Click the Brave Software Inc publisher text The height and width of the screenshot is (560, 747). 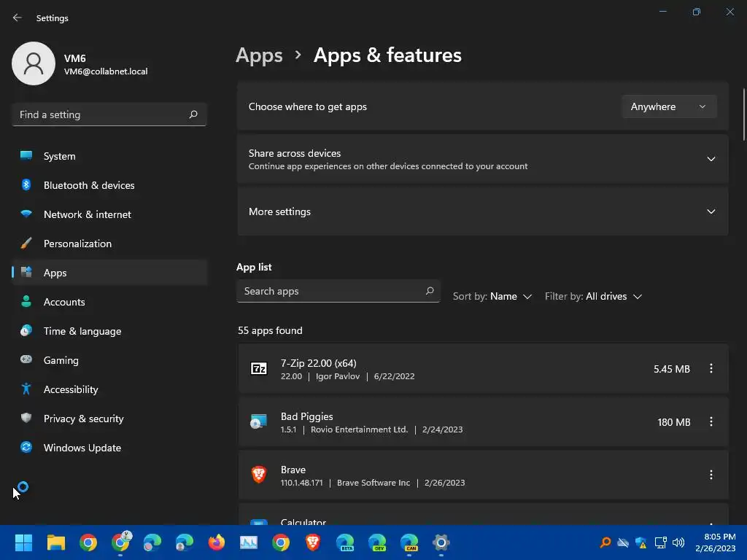373,483
